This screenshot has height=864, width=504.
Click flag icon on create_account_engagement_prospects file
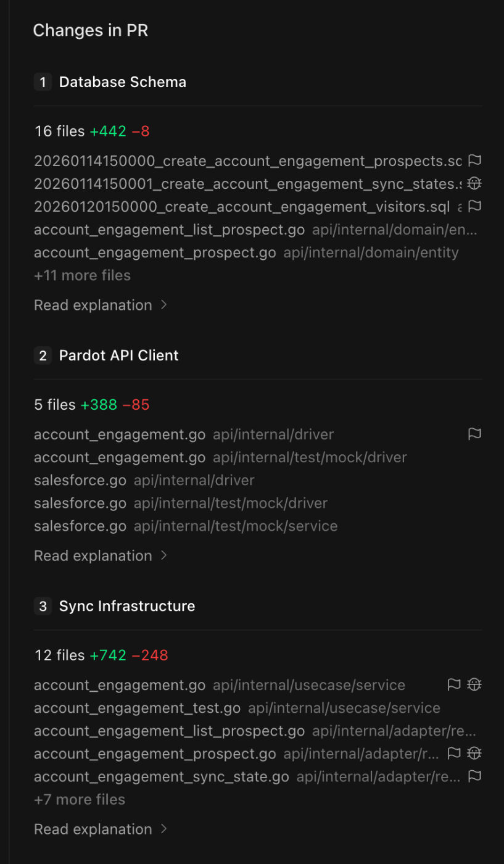[x=474, y=160]
